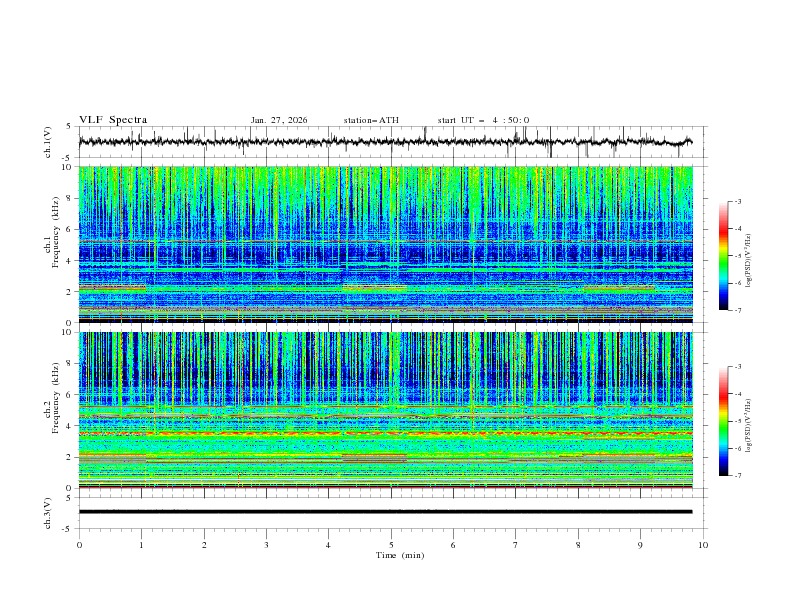Click the VLF Spectra title text
792x612 pixels.
tap(113, 120)
